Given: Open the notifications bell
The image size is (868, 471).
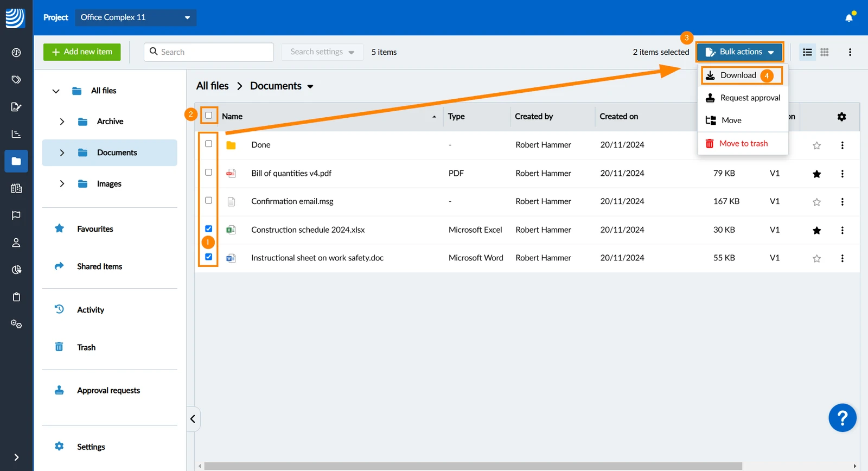Looking at the screenshot, I should click(x=849, y=17).
